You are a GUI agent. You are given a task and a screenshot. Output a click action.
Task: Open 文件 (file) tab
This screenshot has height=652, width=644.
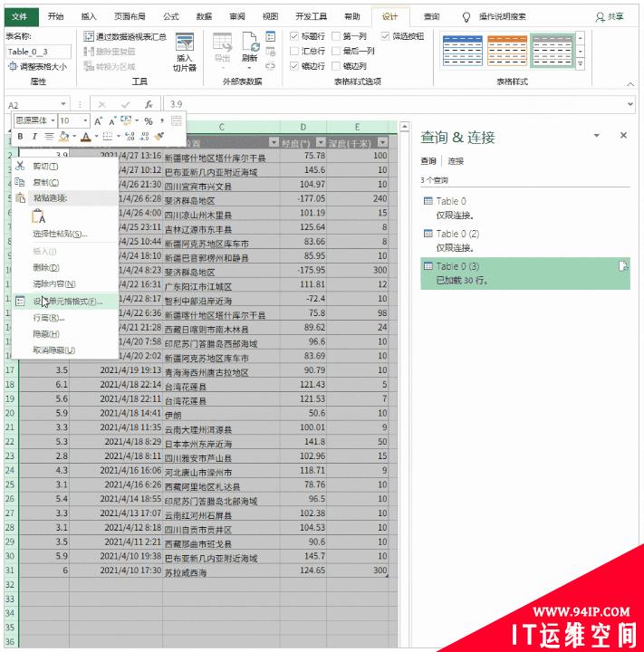coord(22,17)
